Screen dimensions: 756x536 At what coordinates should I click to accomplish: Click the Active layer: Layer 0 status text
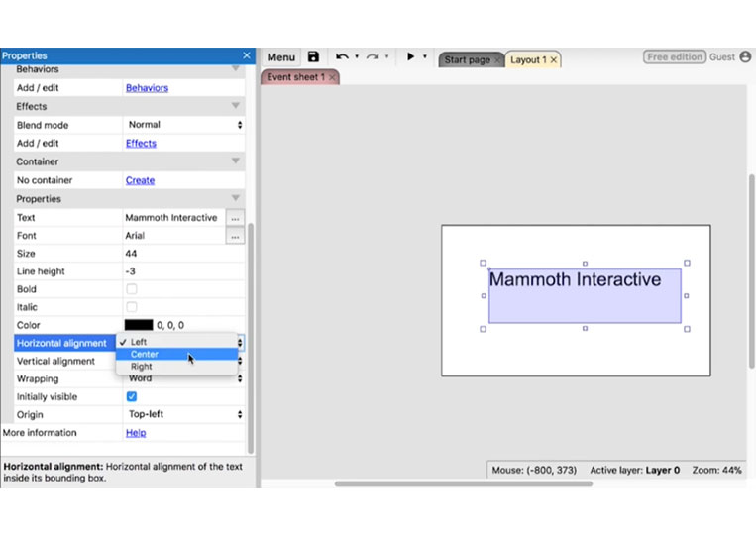click(x=635, y=470)
